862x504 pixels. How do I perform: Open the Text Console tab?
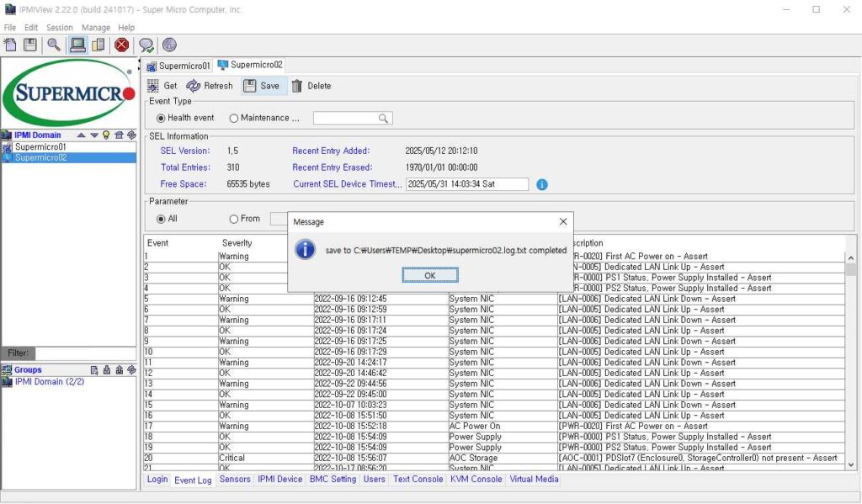click(418, 480)
